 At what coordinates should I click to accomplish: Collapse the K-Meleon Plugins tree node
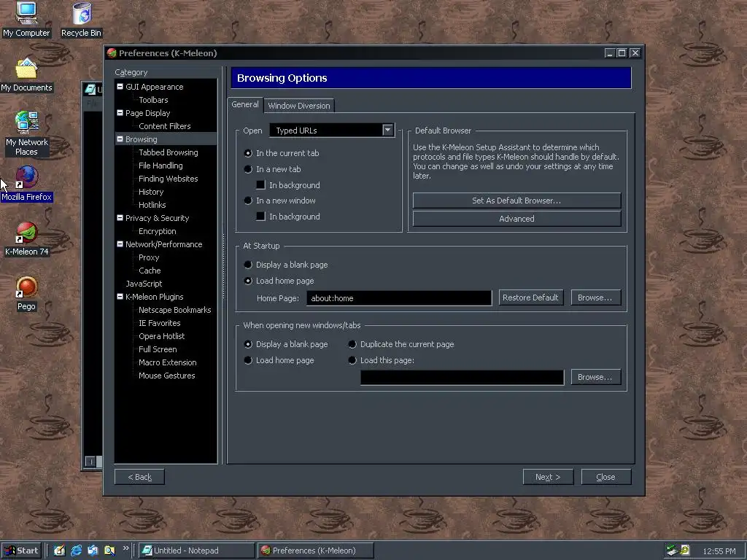coord(120,296)
